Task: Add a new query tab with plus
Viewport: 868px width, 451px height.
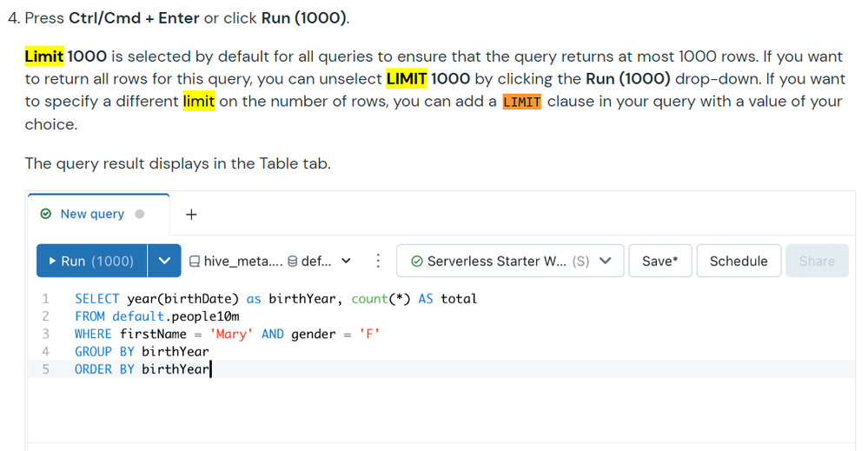Action: (x=192, y=214)
